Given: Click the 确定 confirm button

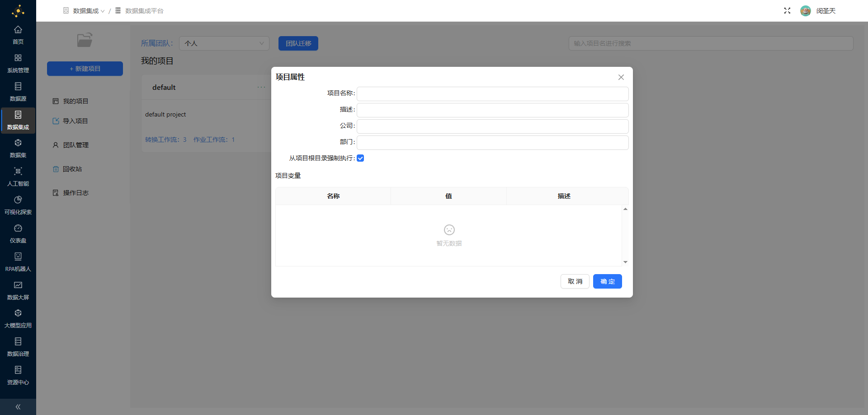Looking at the screenshot, I should (607, 281).
